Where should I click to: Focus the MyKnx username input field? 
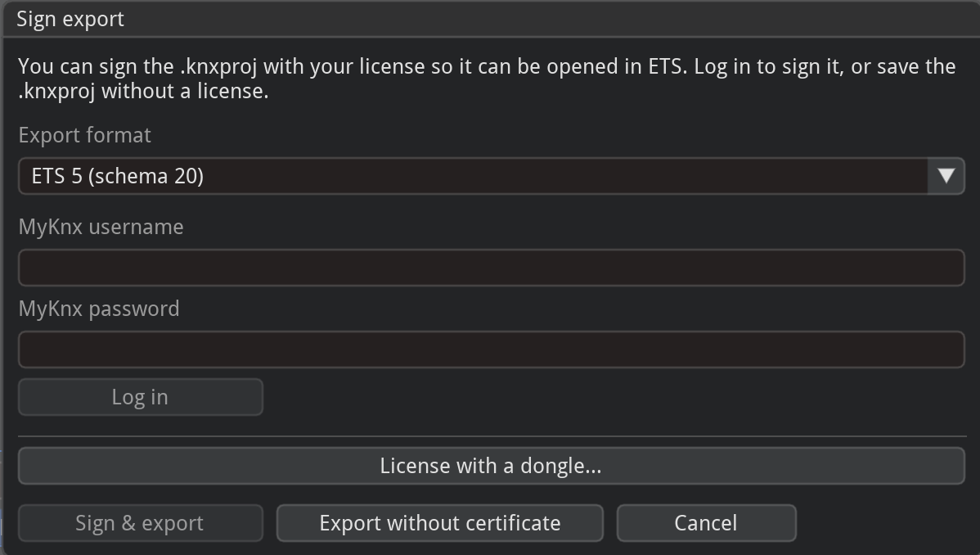pos(492,268)
